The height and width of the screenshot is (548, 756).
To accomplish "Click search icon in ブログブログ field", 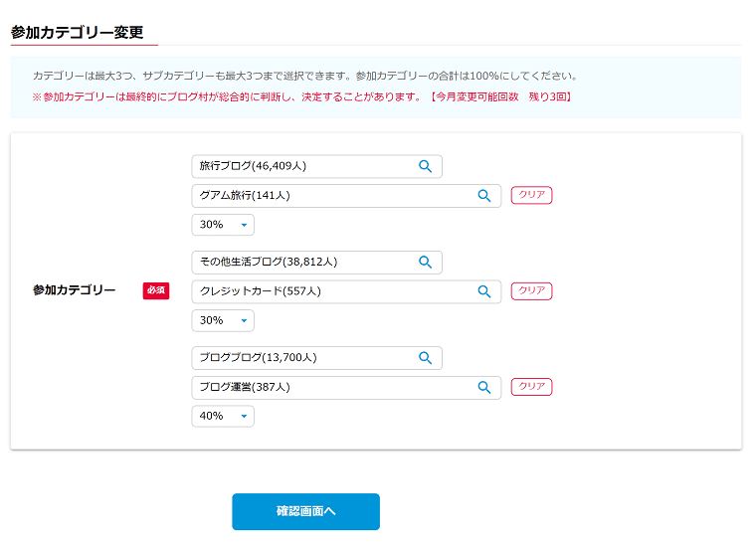I will tap(425, 358).
